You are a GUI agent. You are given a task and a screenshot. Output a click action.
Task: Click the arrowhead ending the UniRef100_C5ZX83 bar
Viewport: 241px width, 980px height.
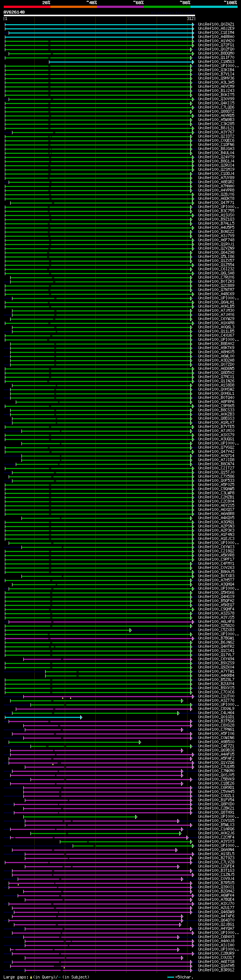tap(130, 630)
